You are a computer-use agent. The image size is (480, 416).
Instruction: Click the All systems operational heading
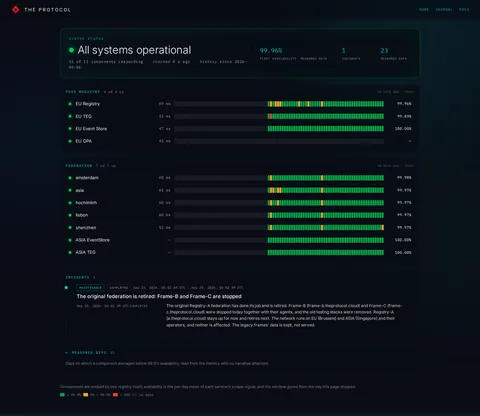pos(134,50)
